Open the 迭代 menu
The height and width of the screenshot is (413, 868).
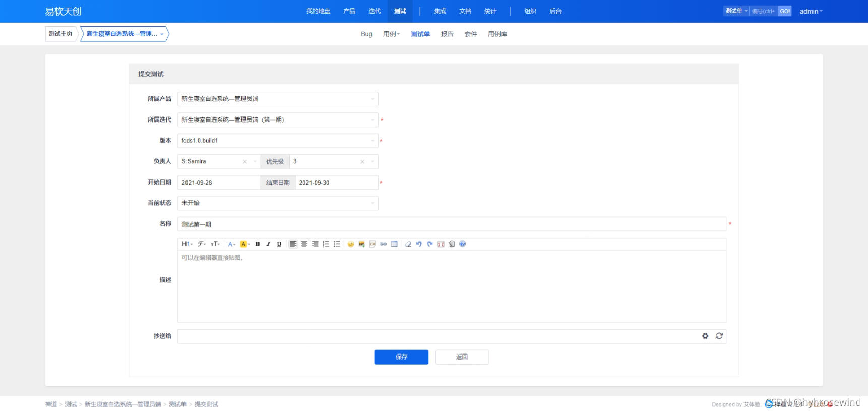375,11
